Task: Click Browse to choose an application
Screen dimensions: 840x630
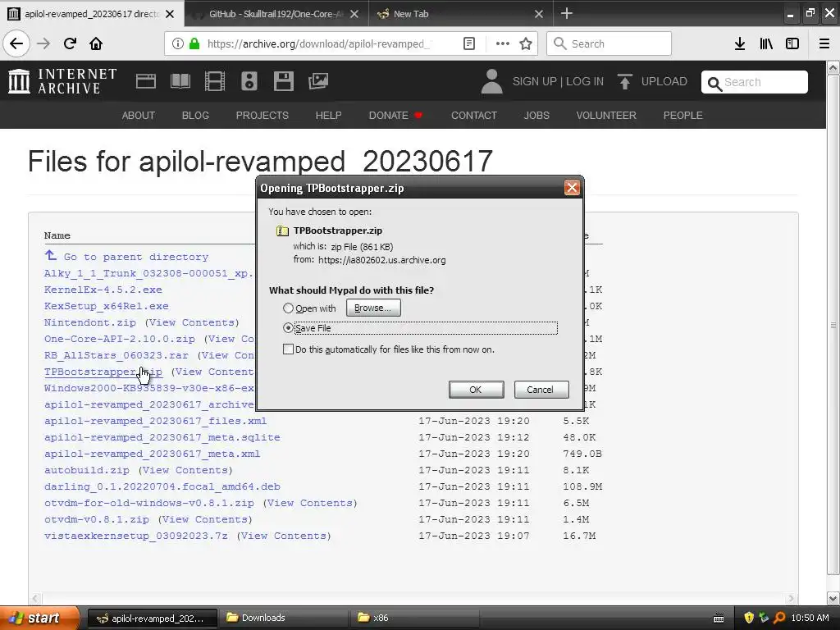Action: pos(373,308)
